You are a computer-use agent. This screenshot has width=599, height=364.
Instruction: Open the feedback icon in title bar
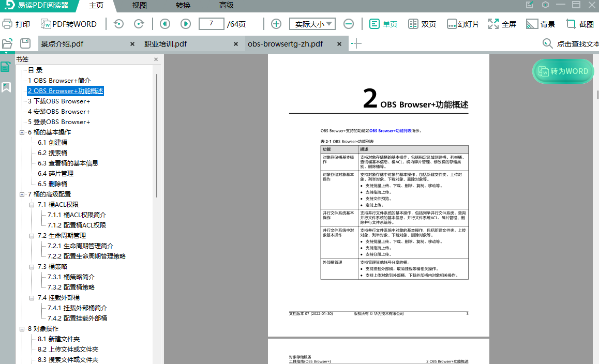(529, 5)
